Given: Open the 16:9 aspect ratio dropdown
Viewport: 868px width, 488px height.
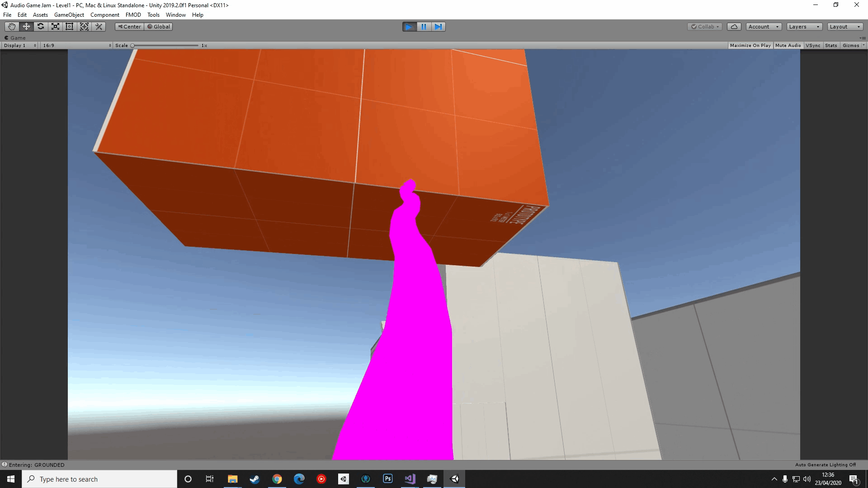Looking at the screenshot, I should pyautogui.click(x=77, y=46).
